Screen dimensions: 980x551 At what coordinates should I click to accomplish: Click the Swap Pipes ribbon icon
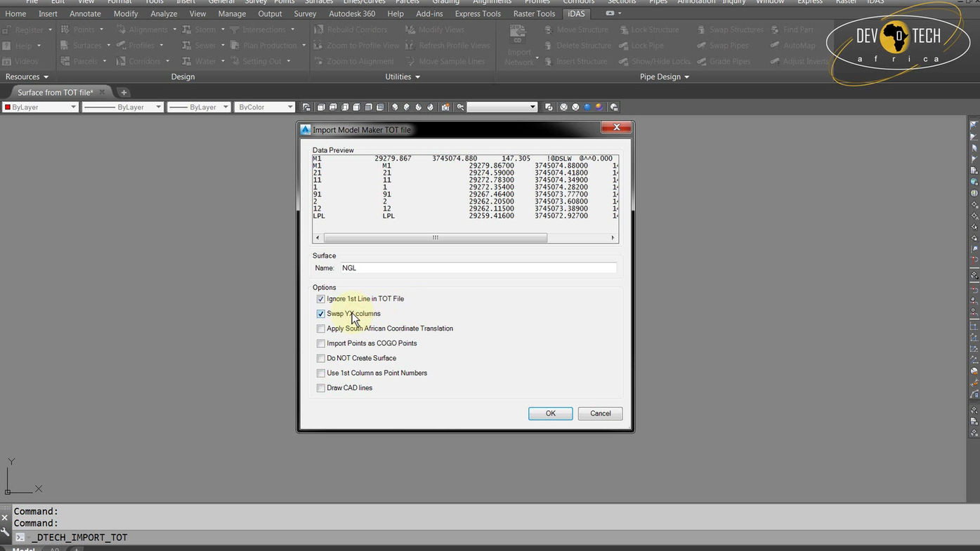point(701,46)
